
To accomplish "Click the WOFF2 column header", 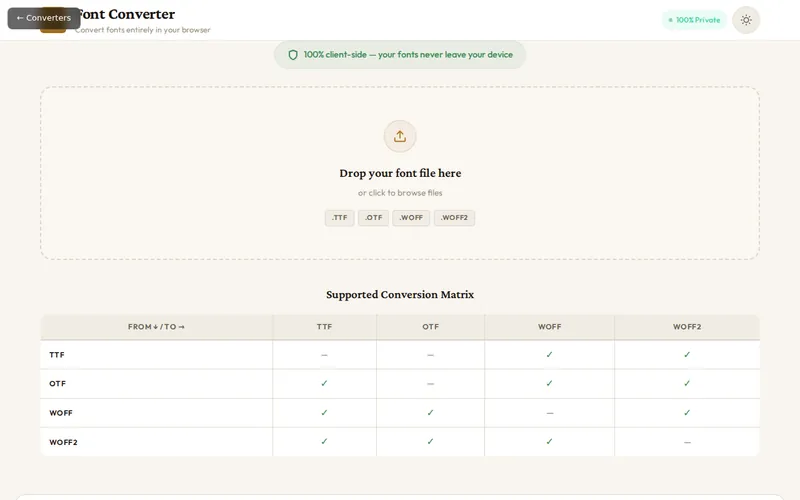I will [687, 327].
